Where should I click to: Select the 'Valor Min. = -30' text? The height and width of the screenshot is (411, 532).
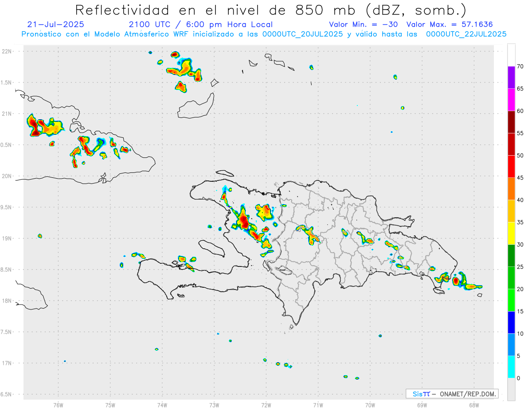click(364, 24)
